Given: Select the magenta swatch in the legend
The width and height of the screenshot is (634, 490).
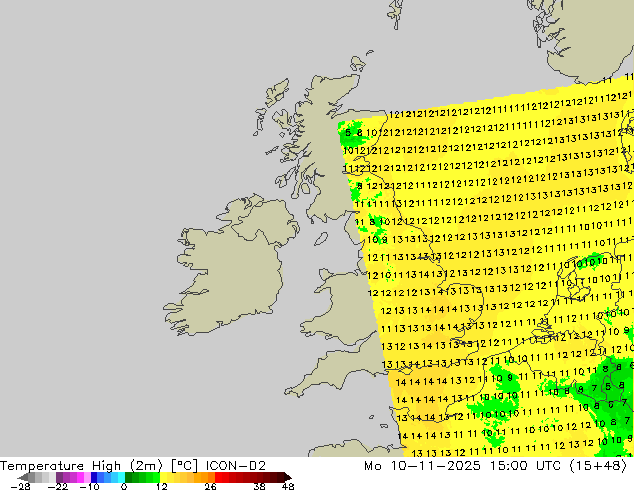Looking at the screenshot, I should click(80, 477).
